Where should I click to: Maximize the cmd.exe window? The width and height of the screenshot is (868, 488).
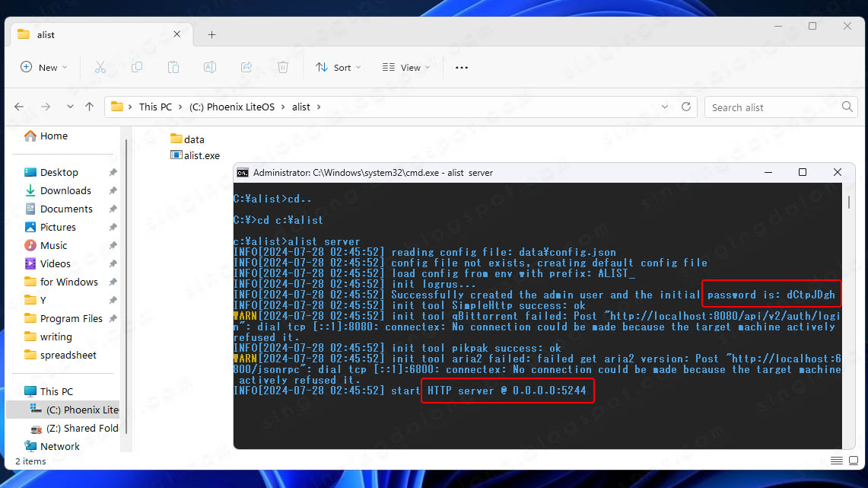[x=802, y=172]
